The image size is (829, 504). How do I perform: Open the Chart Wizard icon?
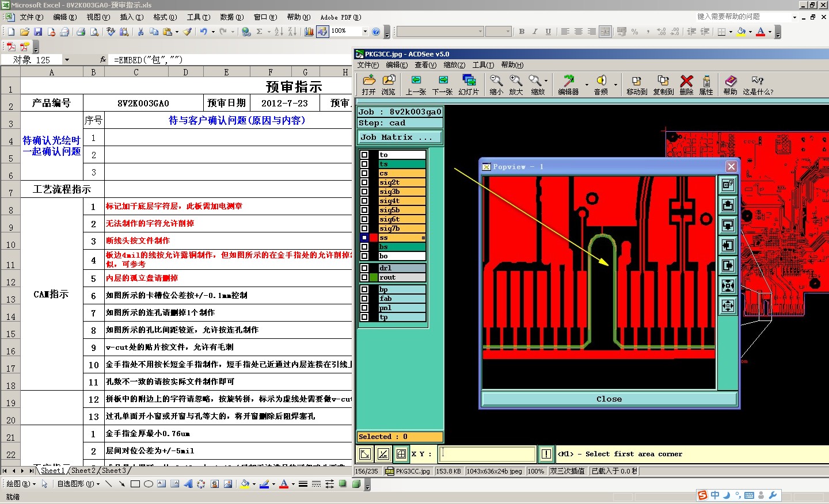point(309,32)
